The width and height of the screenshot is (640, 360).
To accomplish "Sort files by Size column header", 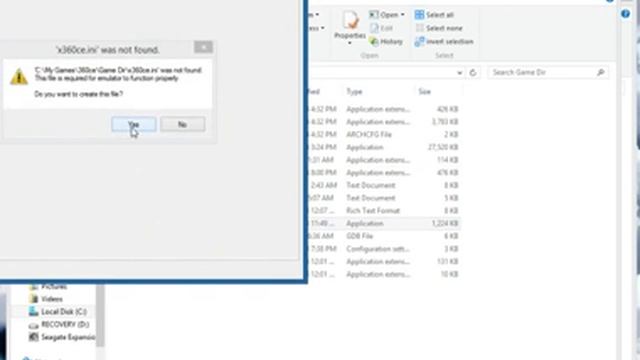I will (x=424, y=91).
